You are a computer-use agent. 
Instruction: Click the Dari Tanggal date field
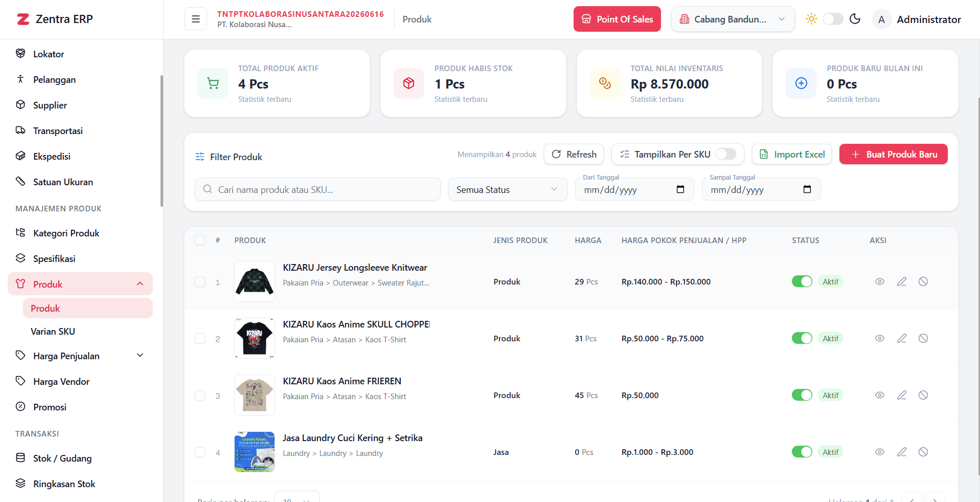(634, 189)
